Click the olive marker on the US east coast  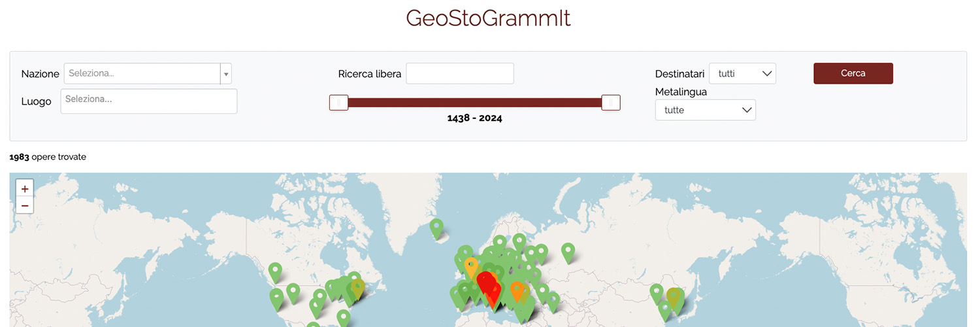(357, 289)
